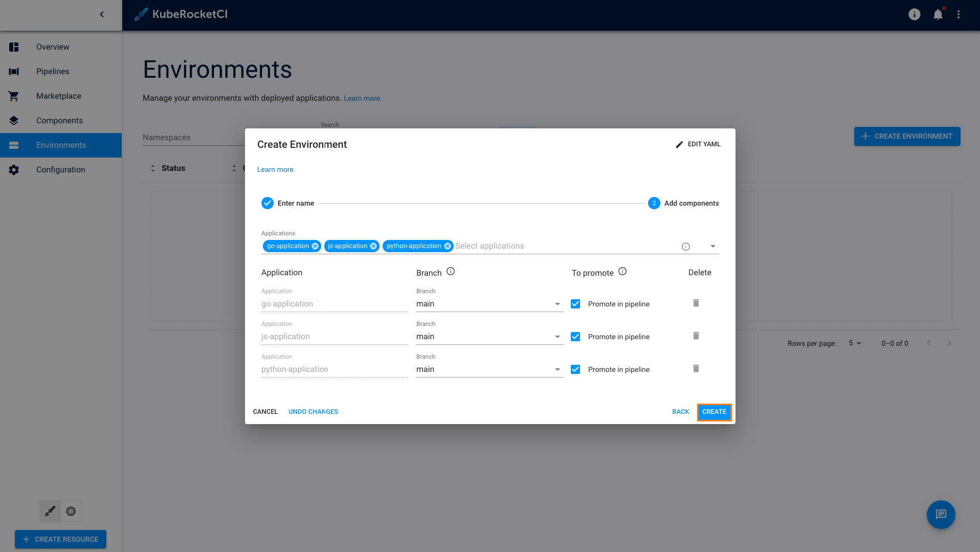The width and height of the screenshot is (980, 552).
Task: Go to next page with pagination arrow
Action: [949, 343]
